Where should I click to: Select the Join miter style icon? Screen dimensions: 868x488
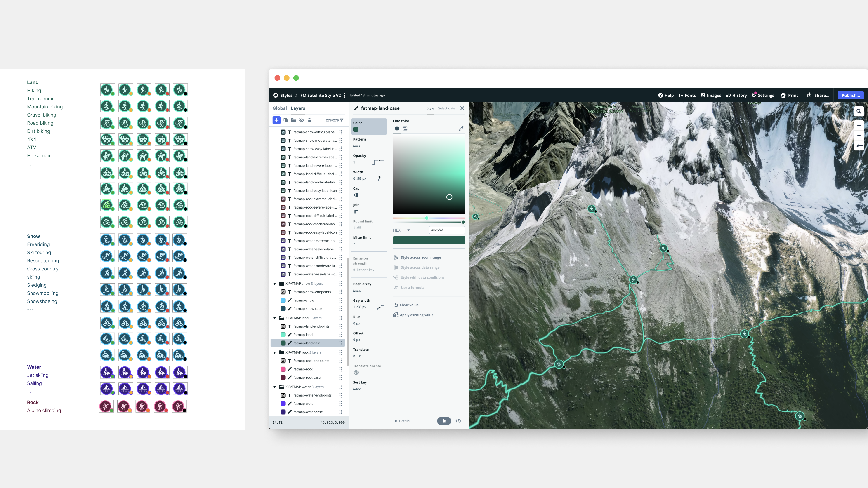point(356,211)
